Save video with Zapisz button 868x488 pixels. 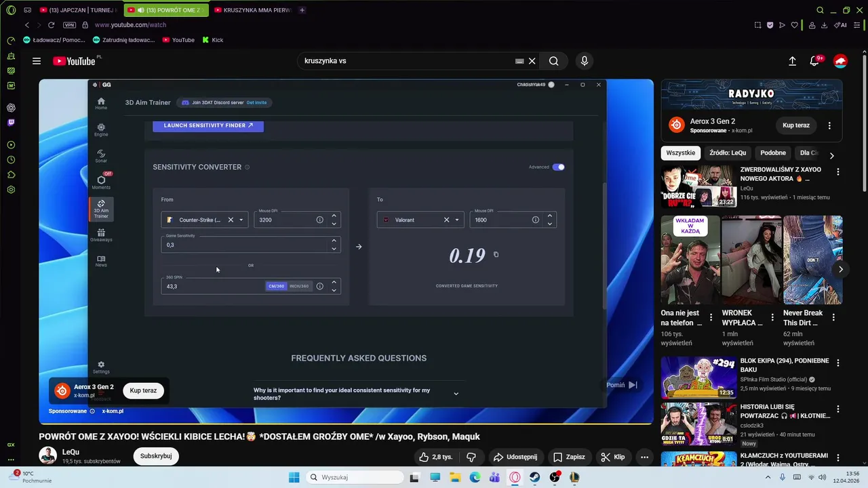tap(569, 457)
